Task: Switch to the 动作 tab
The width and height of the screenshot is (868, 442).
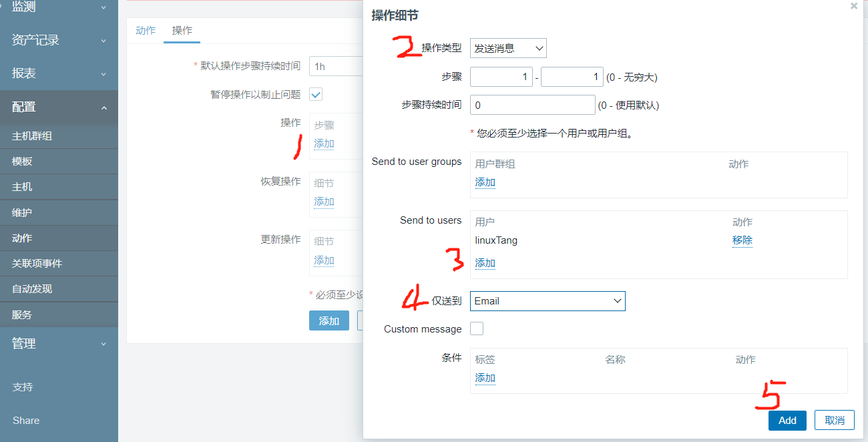Action: coord(145,31)
